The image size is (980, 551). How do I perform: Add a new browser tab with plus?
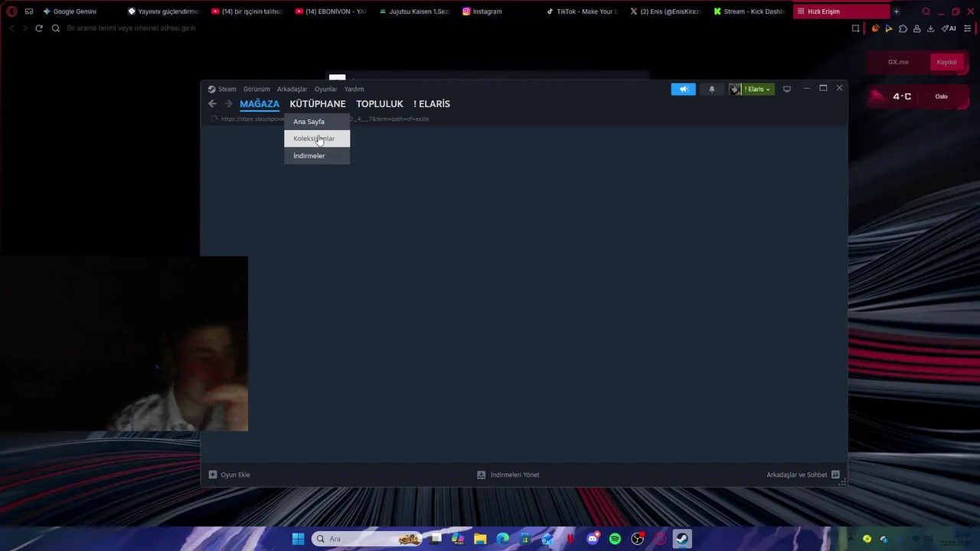pos(896,11)
